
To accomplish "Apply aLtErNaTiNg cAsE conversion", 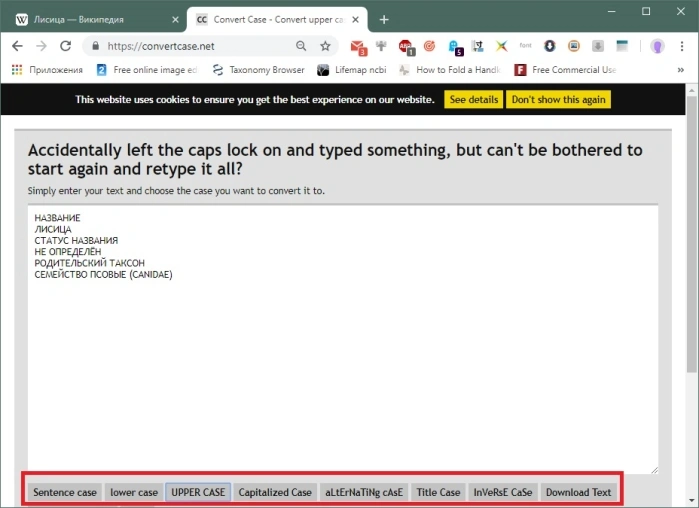I will coord(364,492).
